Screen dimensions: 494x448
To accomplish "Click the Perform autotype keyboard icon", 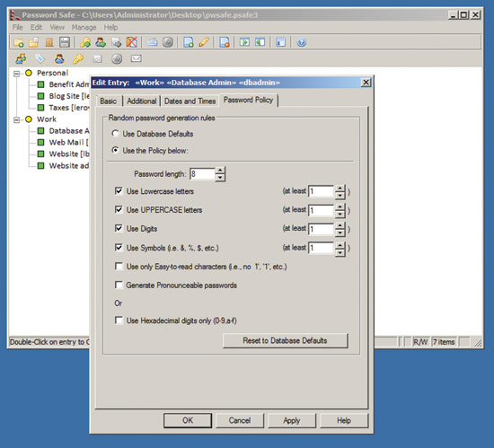I will coord(153,42).
